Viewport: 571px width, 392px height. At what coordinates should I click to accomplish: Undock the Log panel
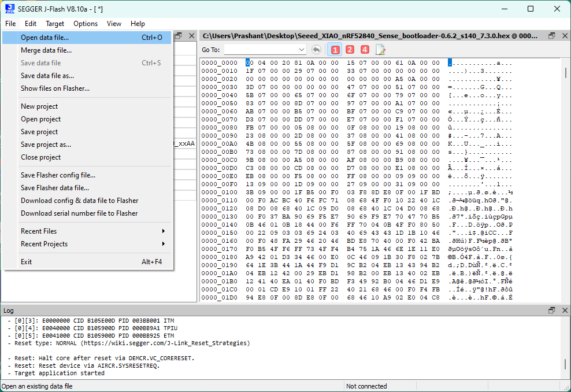point(552,310)
